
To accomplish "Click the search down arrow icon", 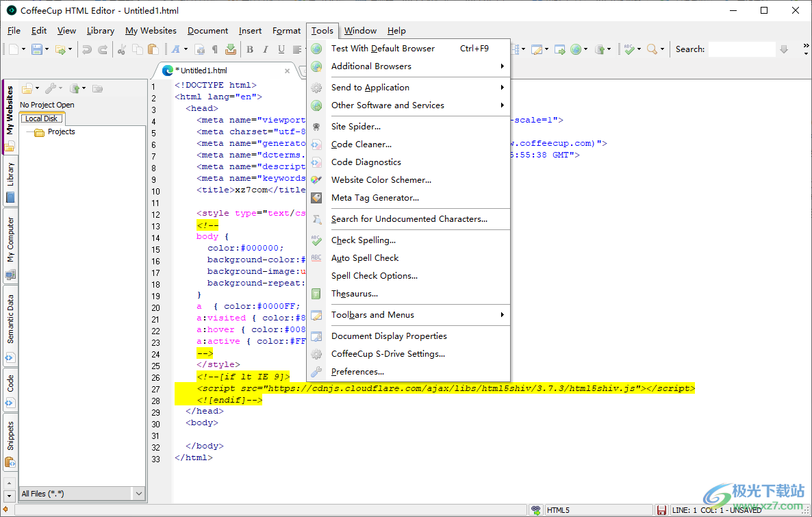I will 784,49.
